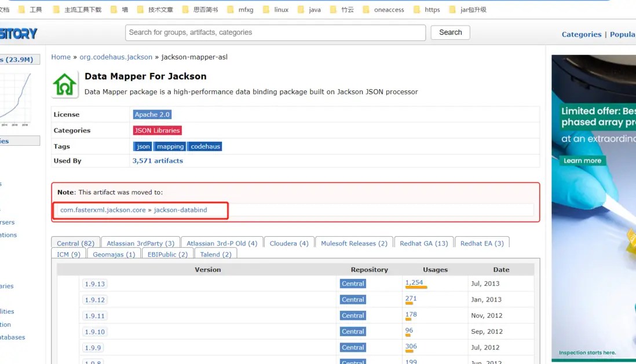Open version 1.9.10
Screen dimensions: 636x364
coord(94,332)
